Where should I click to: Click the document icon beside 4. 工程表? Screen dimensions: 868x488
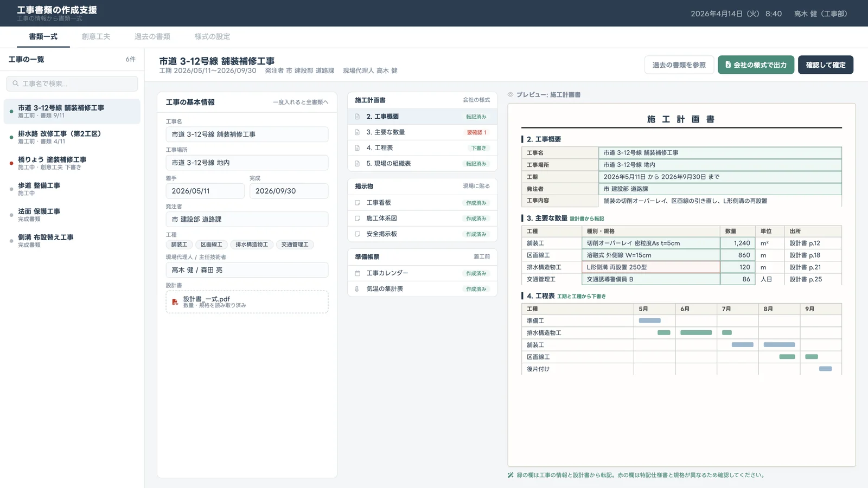tap(357, 148)
